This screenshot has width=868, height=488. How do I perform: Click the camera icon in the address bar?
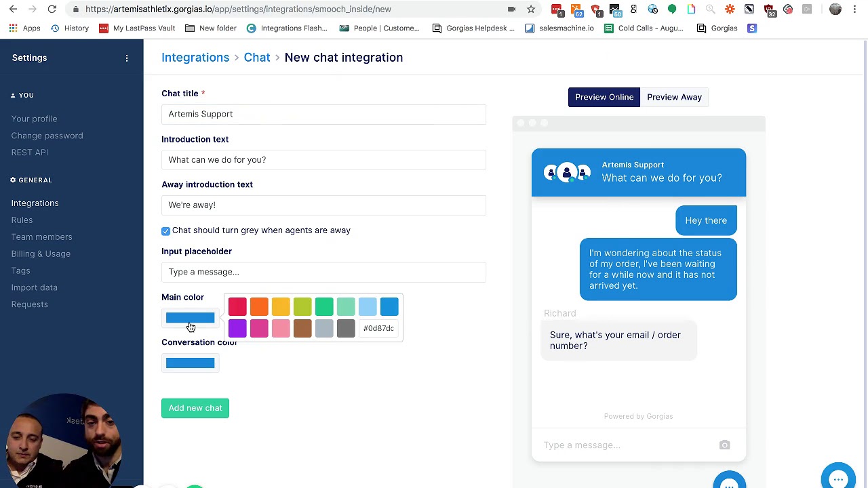coord(511,9)
